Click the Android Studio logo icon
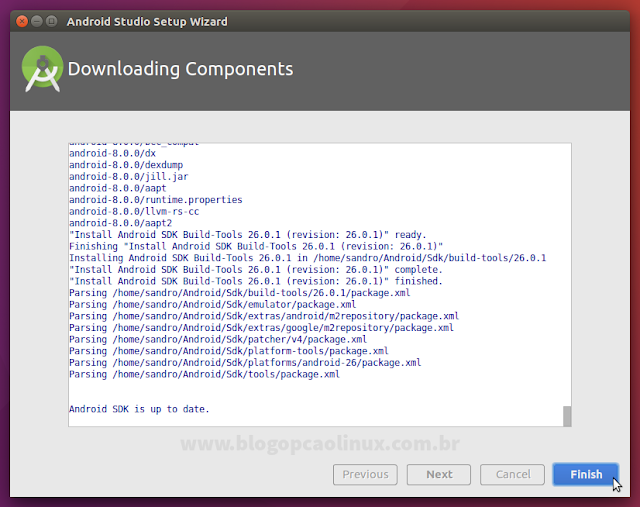This screenshot has width=640, height=507. 42,69
